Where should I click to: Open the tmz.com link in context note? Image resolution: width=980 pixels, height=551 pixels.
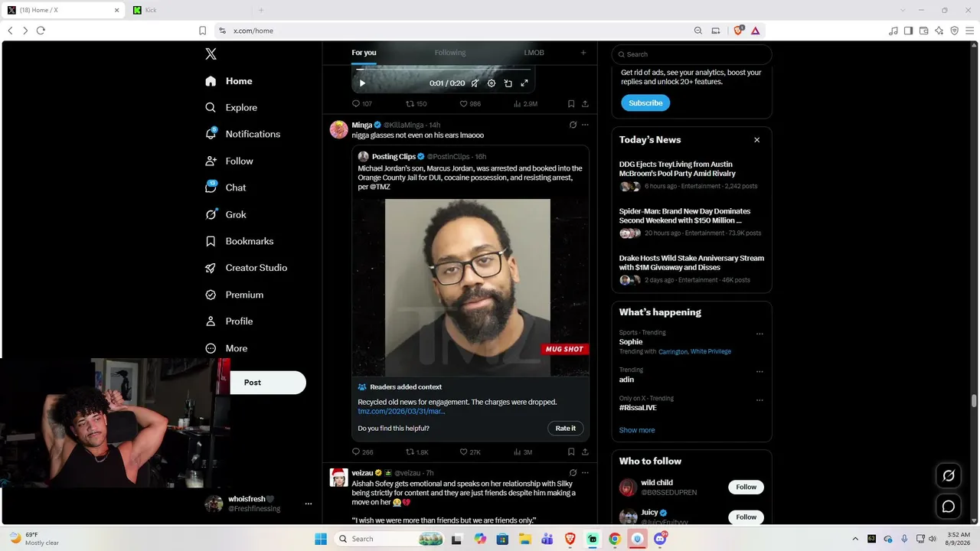coord(401,411)
